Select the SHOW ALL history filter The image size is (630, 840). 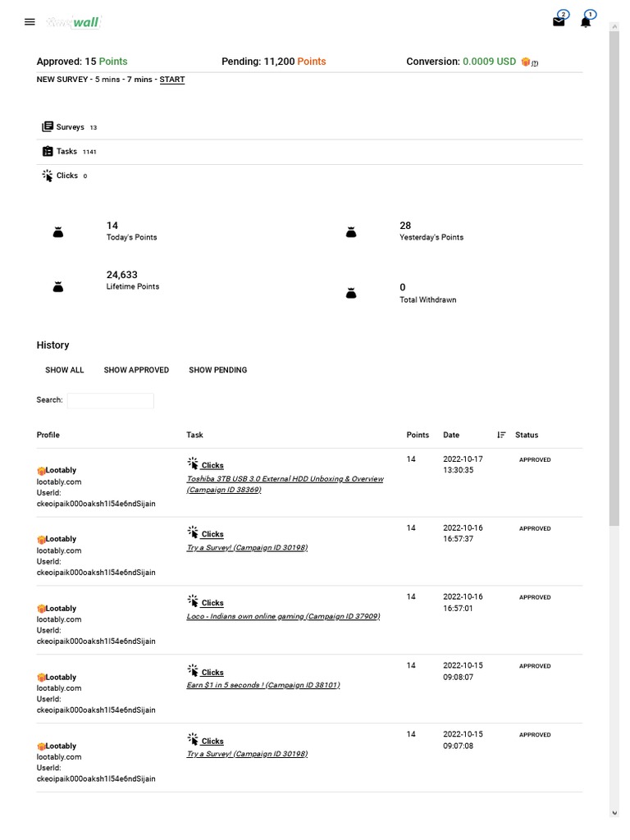click(65, 370)
